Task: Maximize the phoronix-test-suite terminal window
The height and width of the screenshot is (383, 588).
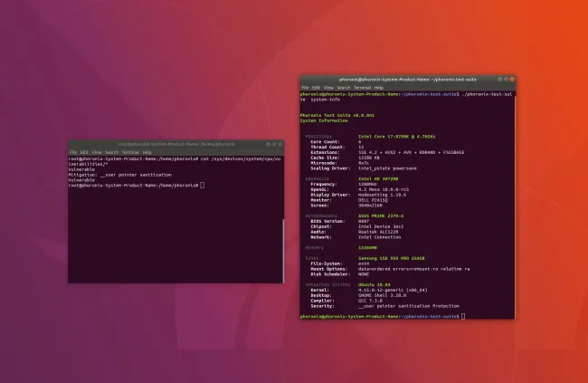Action: click(x=506, y=80)
